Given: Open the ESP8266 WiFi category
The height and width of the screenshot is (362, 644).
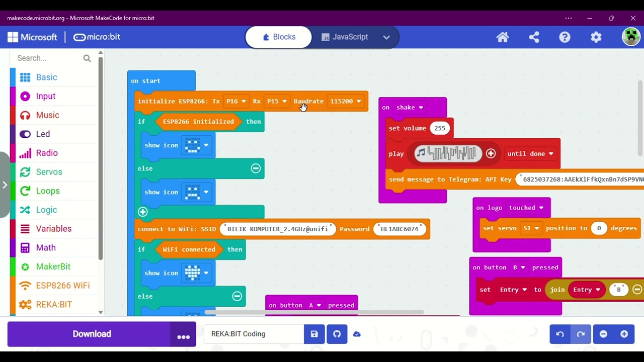Looking at the screenshot, I should (54, 286).
